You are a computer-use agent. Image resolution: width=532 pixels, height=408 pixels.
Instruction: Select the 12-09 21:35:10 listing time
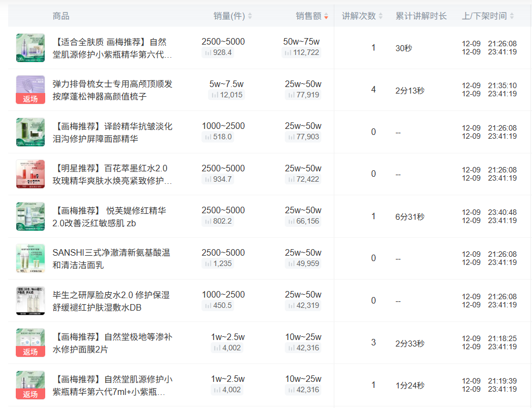pos(489,86)
